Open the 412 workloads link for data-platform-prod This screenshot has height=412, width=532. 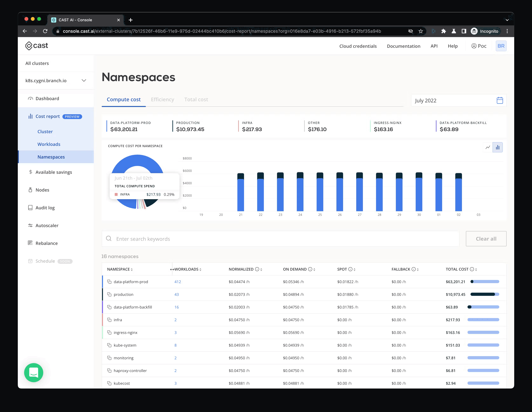[178, 282]
